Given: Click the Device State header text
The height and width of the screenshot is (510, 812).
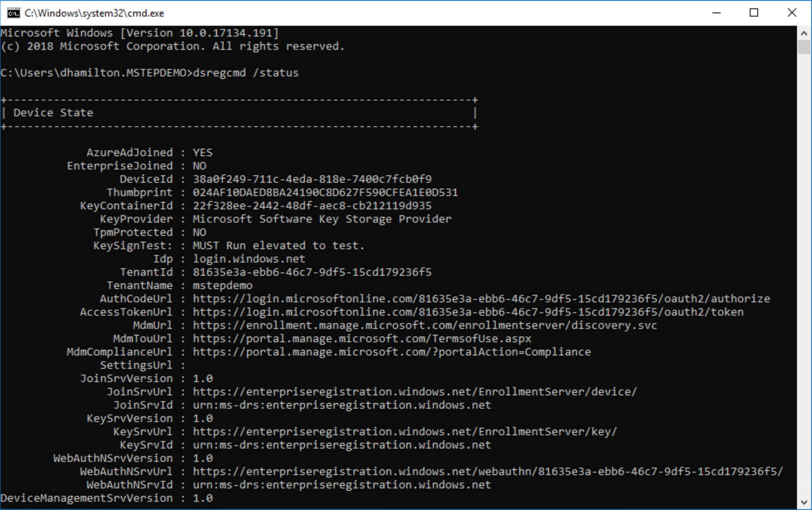Looking at the screenshot, I should pos(53,113).
